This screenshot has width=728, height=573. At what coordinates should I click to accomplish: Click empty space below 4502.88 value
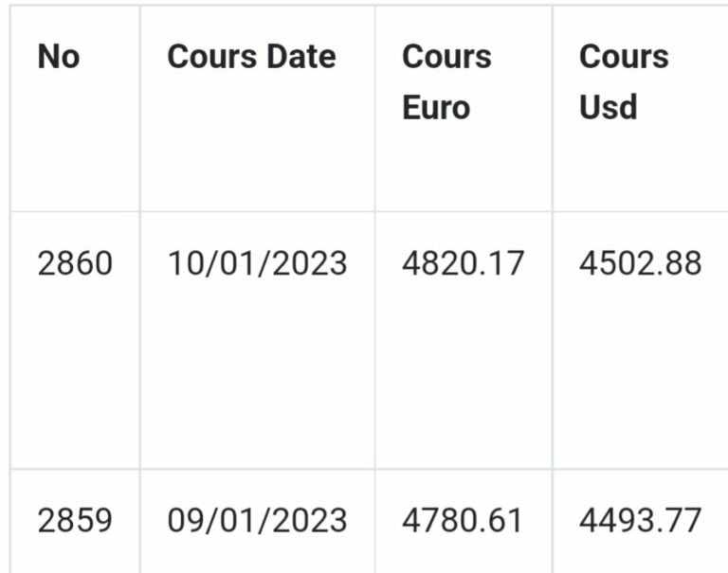(640, 371)
